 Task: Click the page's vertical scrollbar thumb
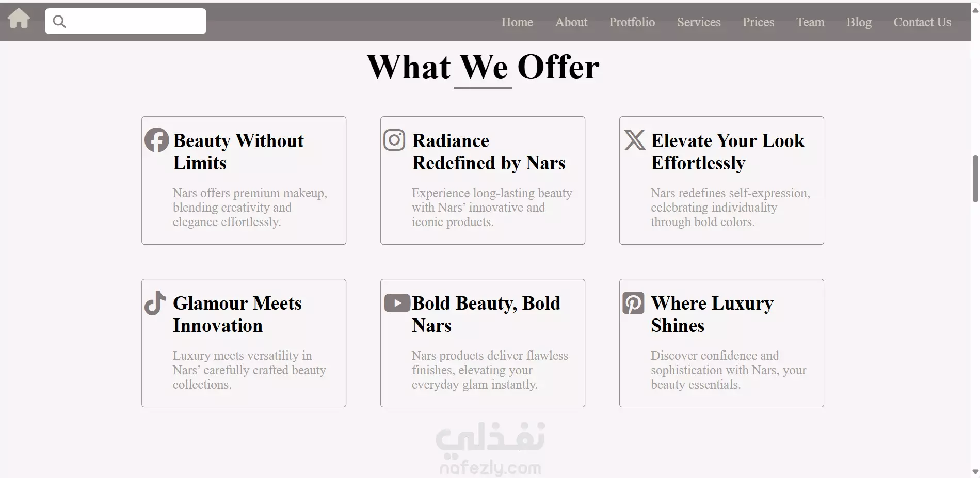pyautogui.click(x=975, y=179)
